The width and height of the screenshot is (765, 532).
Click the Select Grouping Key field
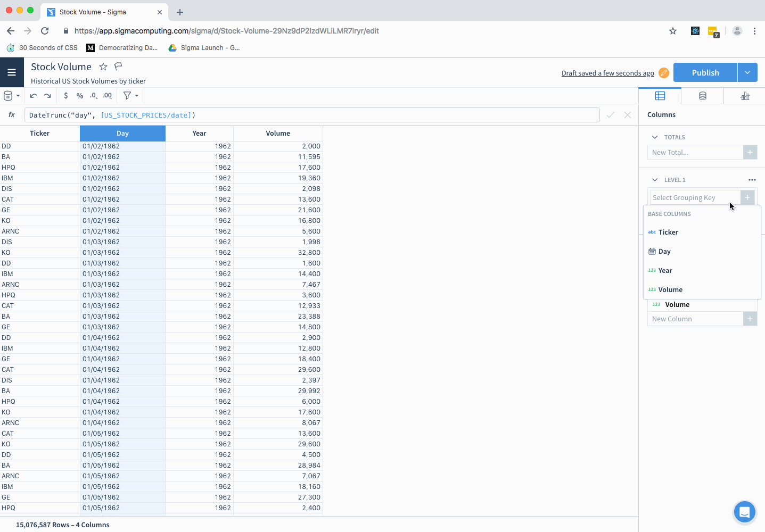click(695, 197)
